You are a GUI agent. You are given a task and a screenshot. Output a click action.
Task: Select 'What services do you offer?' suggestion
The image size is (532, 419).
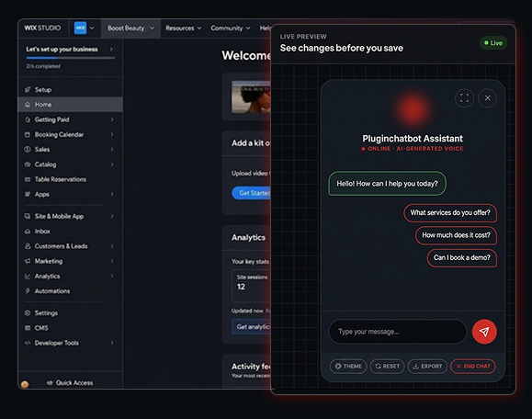[x=450, y=213]
